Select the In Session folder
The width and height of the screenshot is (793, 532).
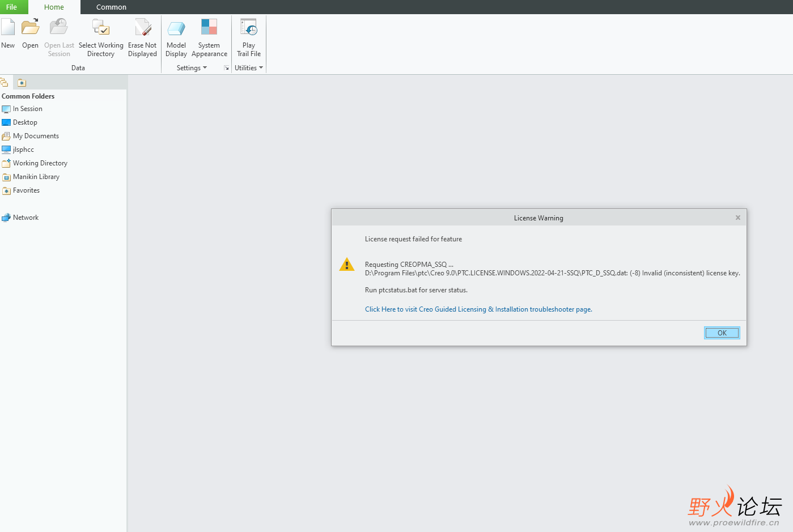click(22, 109)
